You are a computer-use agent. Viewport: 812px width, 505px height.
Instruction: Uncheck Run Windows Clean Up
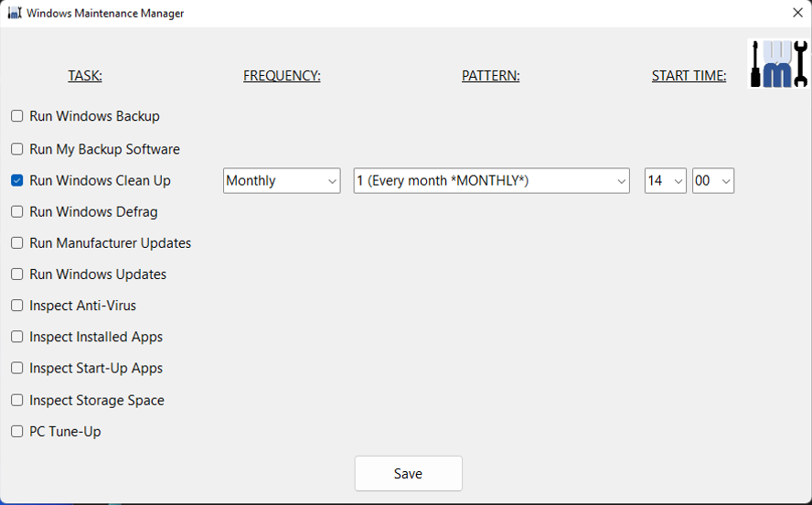click(x=17, y=180)
